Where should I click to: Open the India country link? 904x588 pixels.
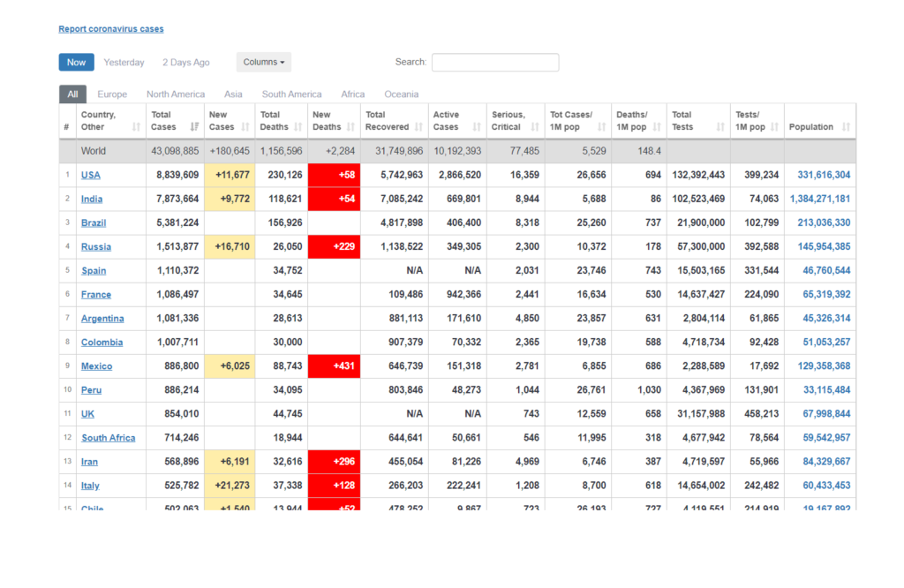click(92, 199)
